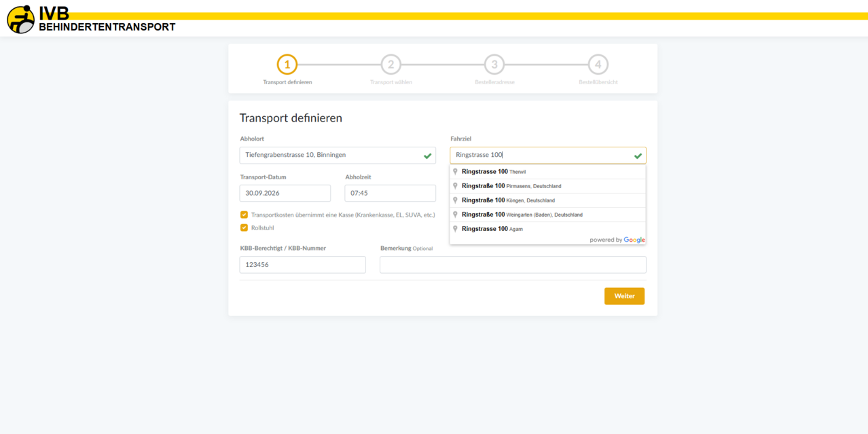Click the green checkmark in Fahrziel field
The height and width of the screenshot is (434, 868).
click(x=638, y=156)
